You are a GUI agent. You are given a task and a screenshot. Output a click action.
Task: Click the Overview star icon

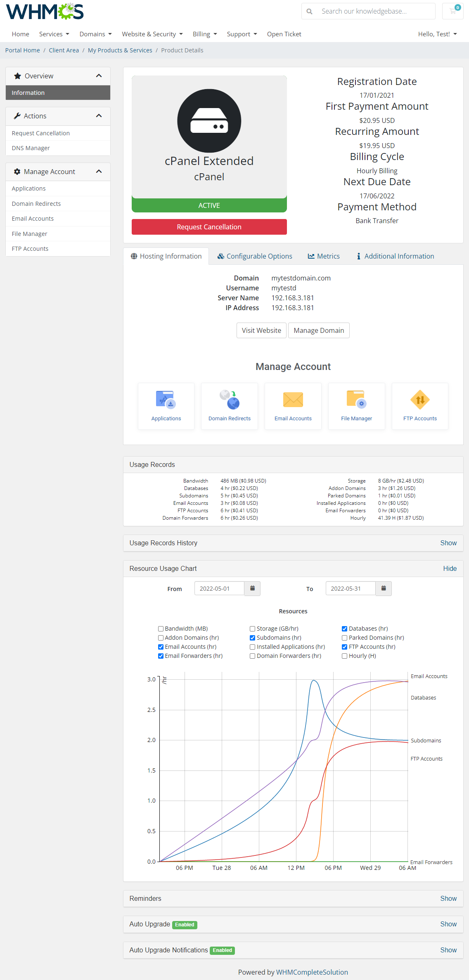[17, 76]
